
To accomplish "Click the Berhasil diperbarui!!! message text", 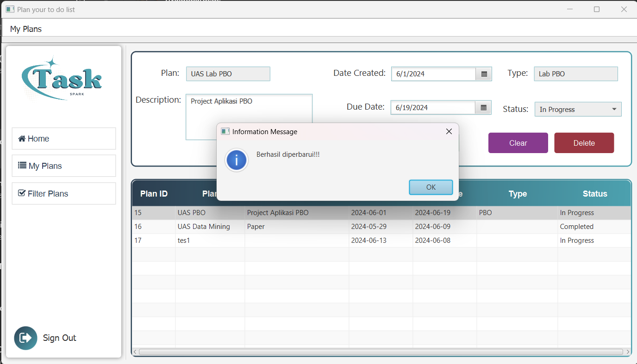I will point(288,154).
